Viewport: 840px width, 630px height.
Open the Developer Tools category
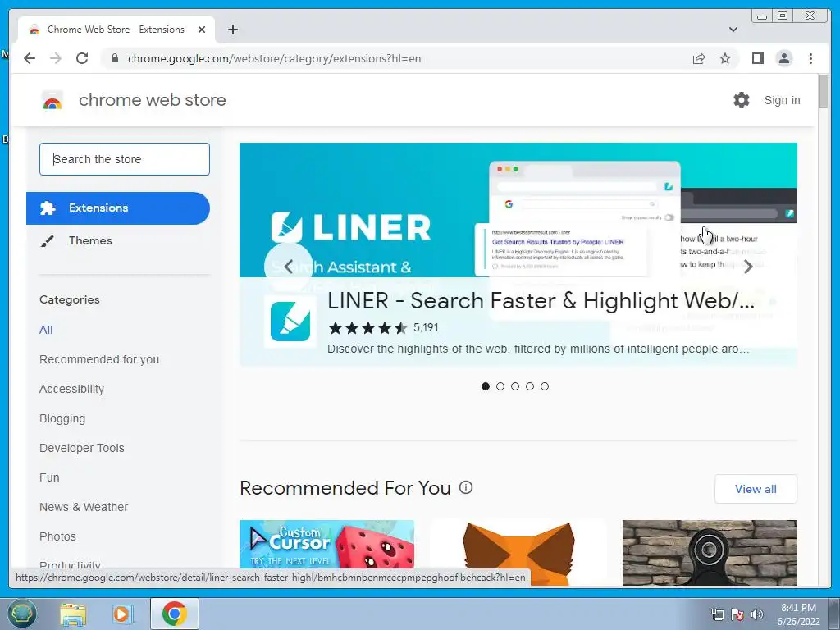click(82, 448)
